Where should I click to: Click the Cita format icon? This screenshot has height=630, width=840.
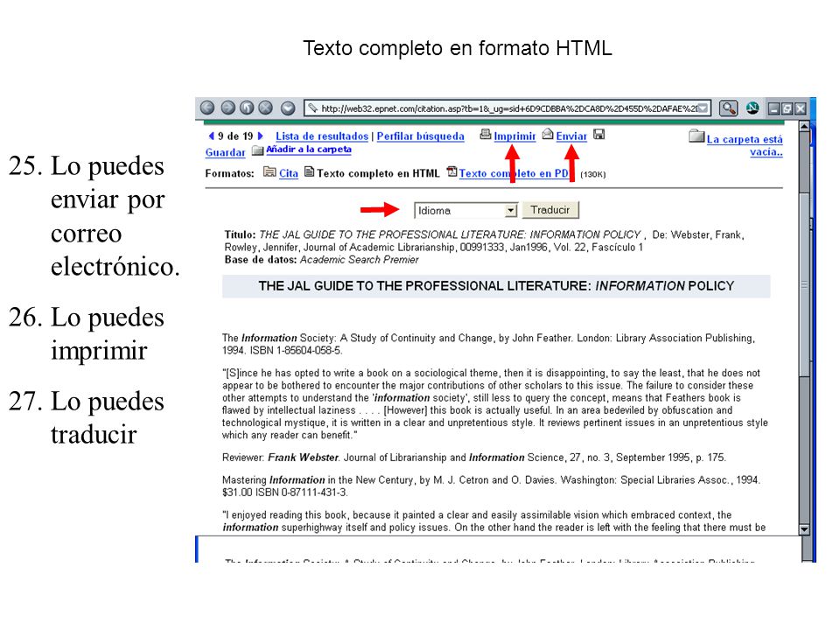coord(269,171)
